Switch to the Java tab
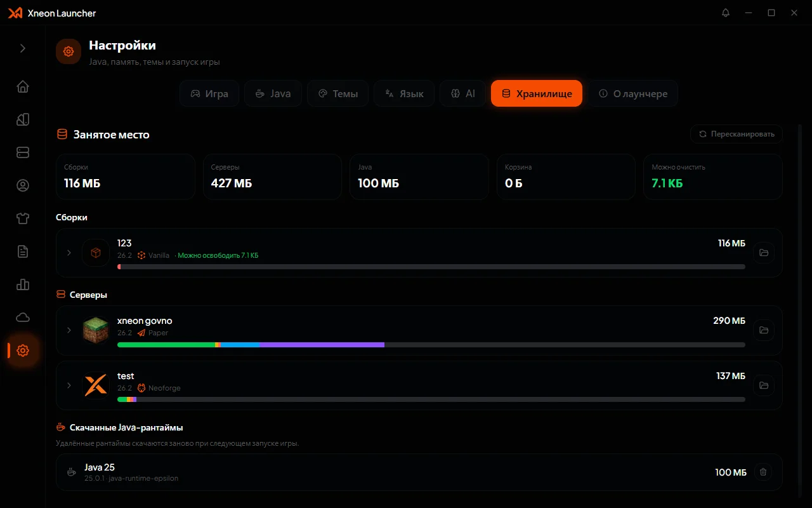The height and width of the screenshot is (508, 812). click(273, 93)
